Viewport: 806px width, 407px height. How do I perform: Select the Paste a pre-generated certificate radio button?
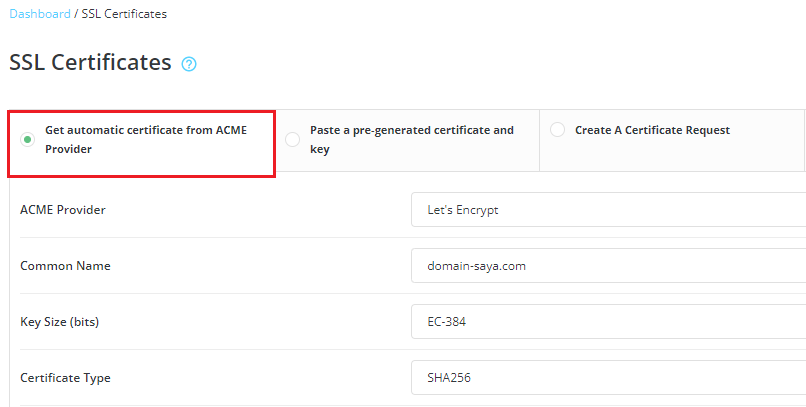(x=292, y=139)
